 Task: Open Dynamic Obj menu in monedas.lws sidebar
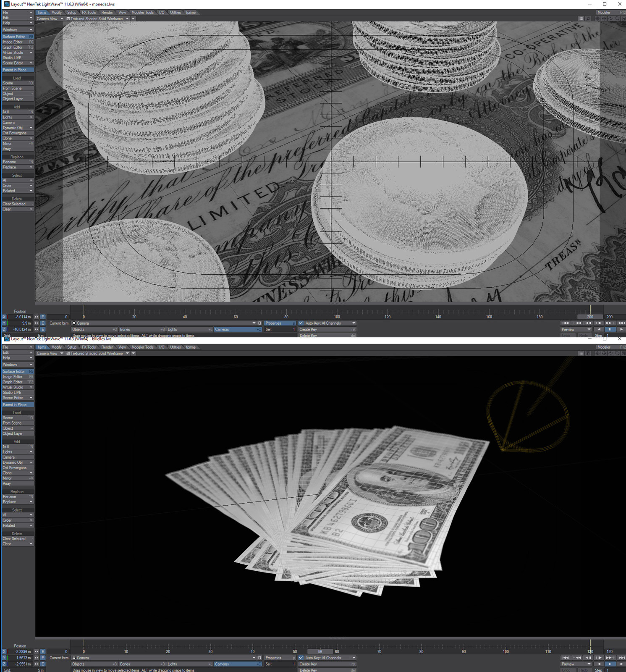click(17, 128)
